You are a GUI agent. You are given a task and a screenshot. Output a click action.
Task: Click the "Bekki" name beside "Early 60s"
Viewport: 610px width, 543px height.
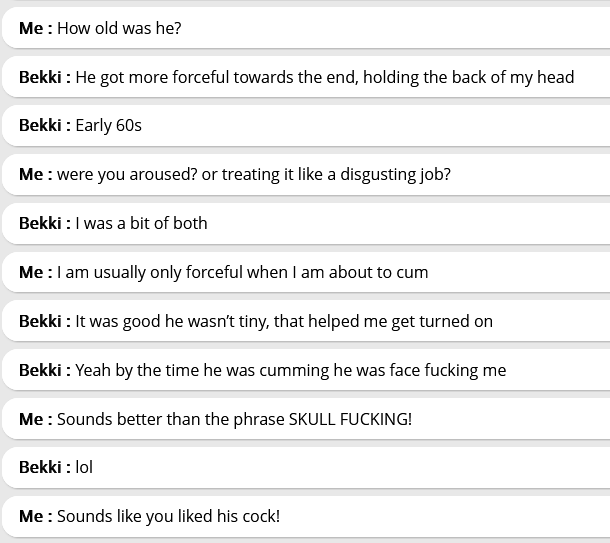[40, 126]
